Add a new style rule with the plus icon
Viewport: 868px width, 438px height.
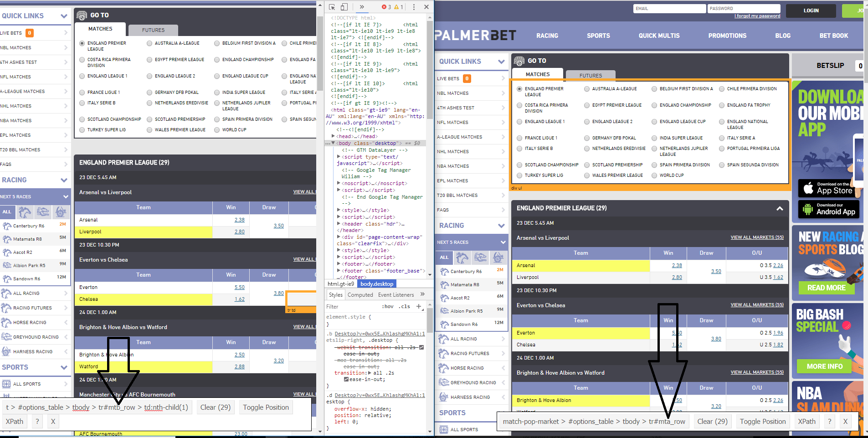(x=419, y=306)
